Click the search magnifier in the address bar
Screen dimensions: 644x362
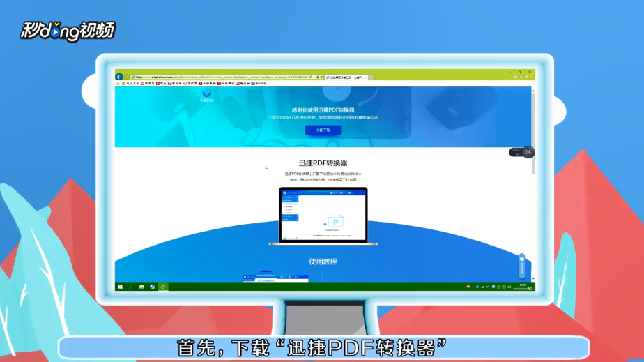tap(311, 77)
